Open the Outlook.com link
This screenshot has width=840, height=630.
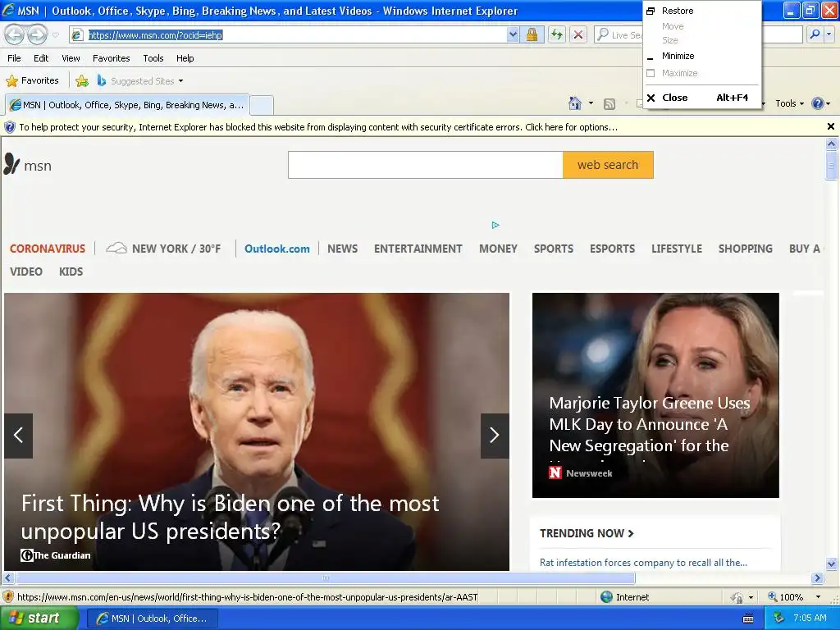(x=277, y=249)
